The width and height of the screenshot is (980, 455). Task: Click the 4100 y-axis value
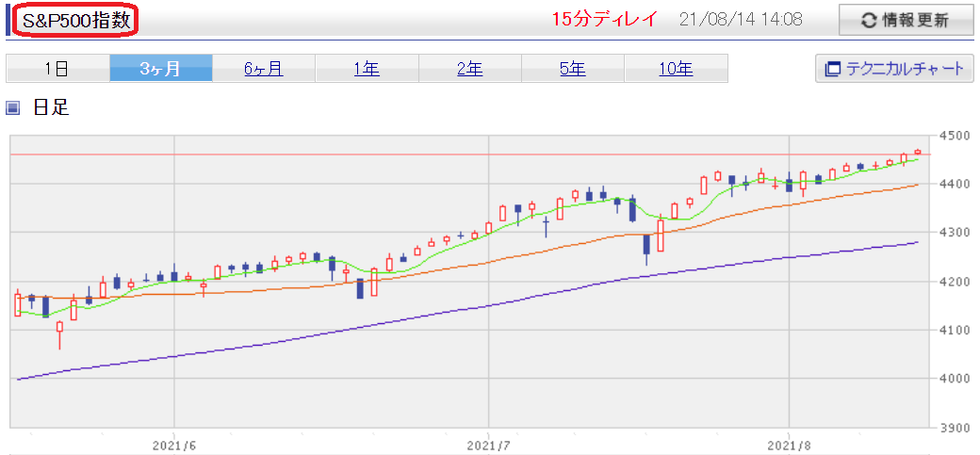click(x=954, y=330)
